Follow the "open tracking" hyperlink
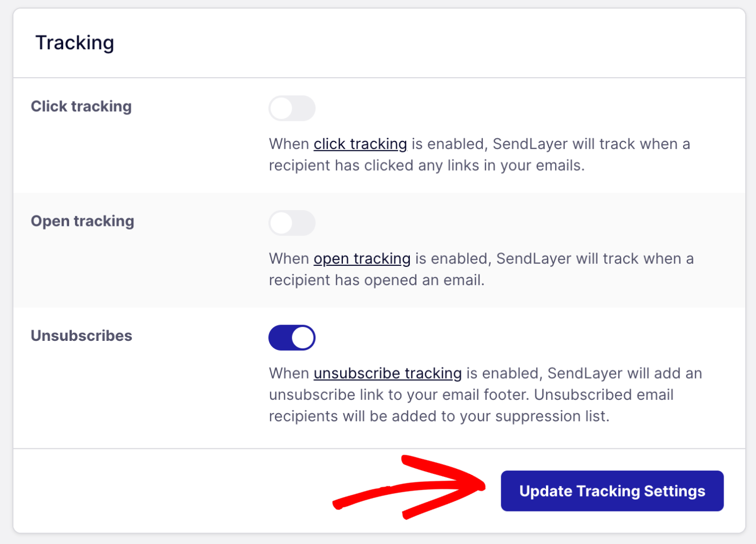756x544 pixels. [x=362, y=259]
